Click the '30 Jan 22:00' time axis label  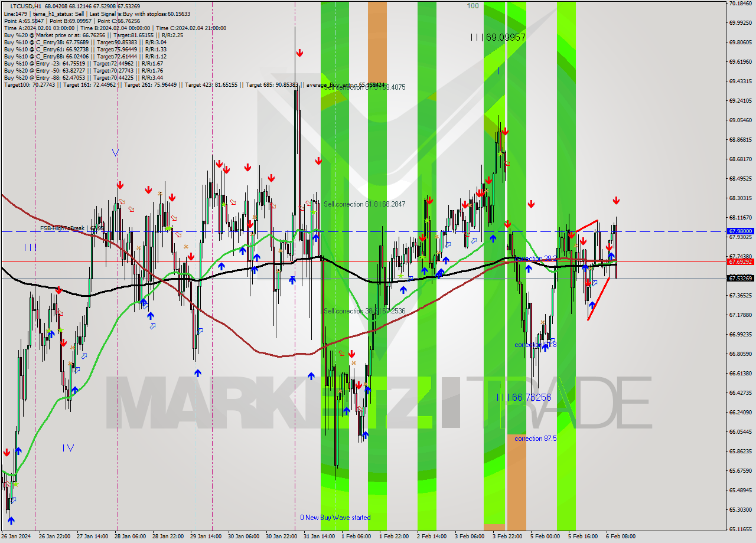tap(281, 537)
